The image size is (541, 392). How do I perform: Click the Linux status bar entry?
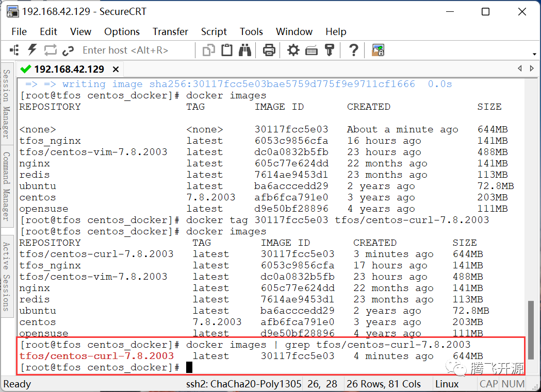point(447,384)
